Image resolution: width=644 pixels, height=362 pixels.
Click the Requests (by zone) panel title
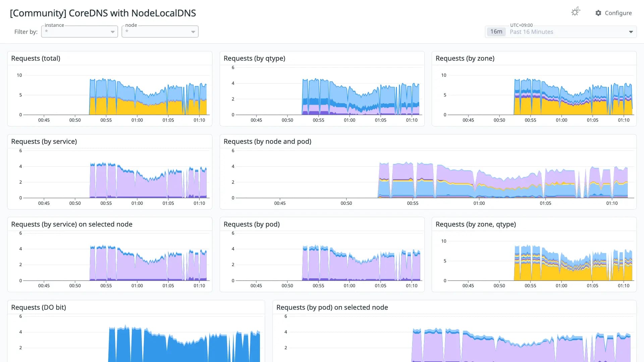(x=465, y=58)
